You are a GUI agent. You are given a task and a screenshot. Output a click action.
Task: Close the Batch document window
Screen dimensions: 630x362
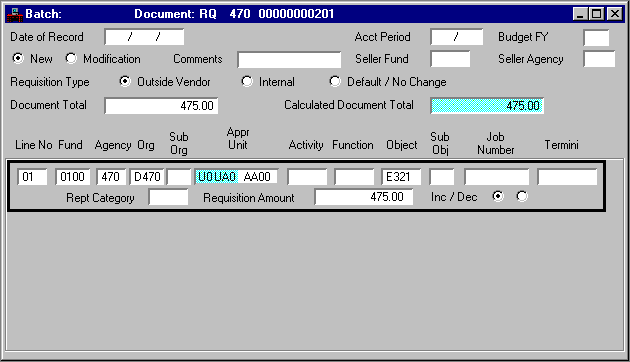[x=615, y=14]
